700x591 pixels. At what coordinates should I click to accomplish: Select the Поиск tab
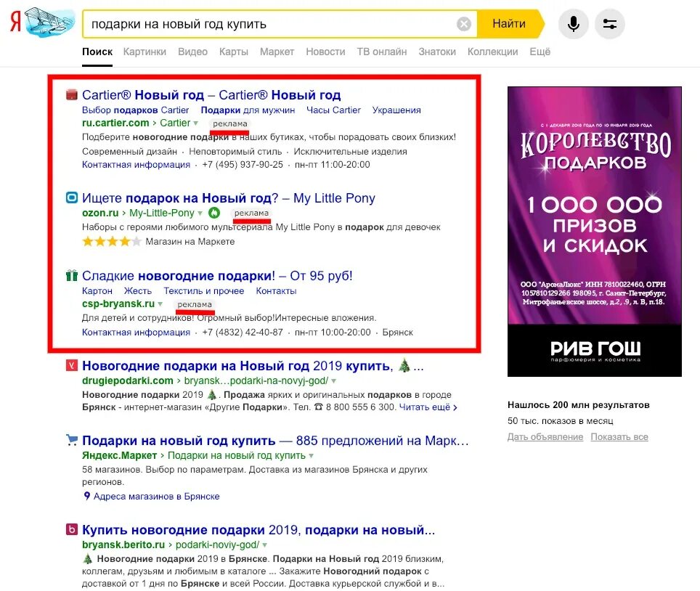point(97,52)
